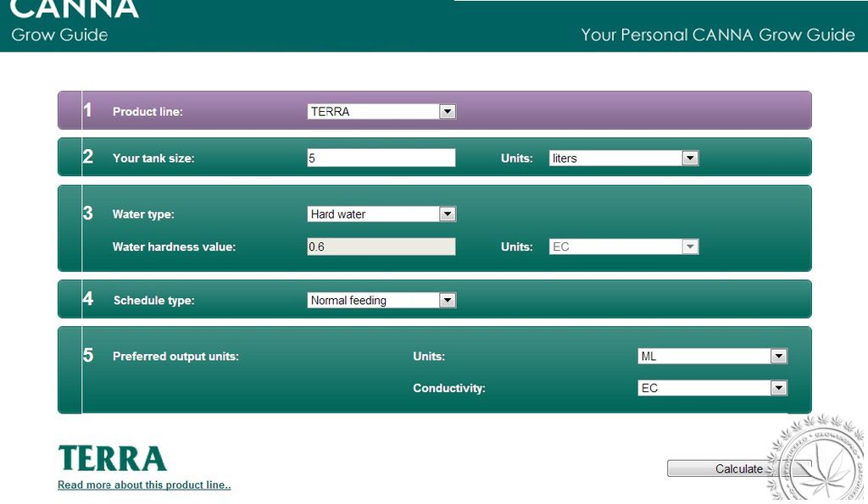
Task: Click the TERRA product logo
Action: point(112,458)
